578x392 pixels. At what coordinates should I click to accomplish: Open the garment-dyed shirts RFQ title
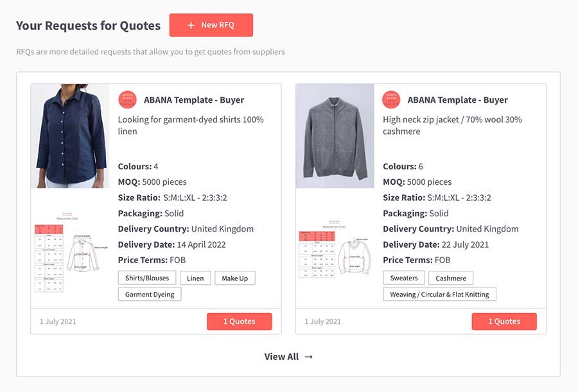pyautogui.click(x=191, y=125)
